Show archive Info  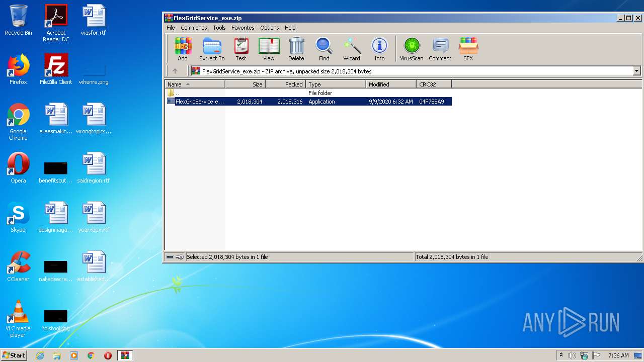(379, 49)
